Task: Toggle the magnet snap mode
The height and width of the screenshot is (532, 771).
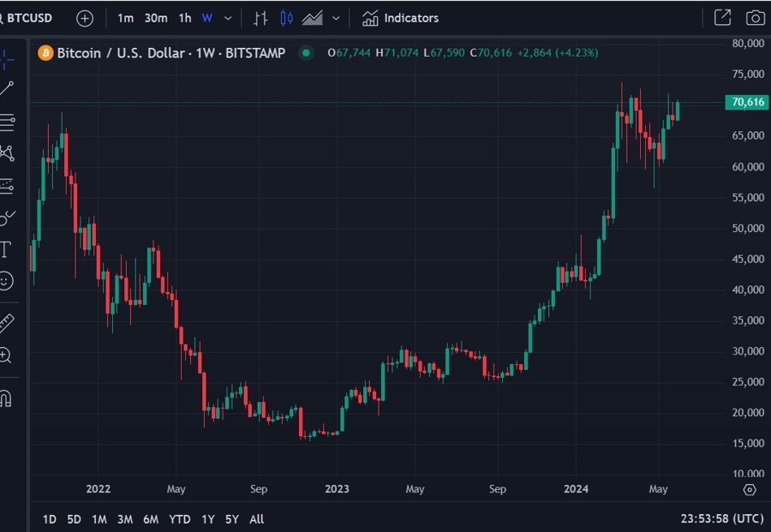Action: [5, 398]
